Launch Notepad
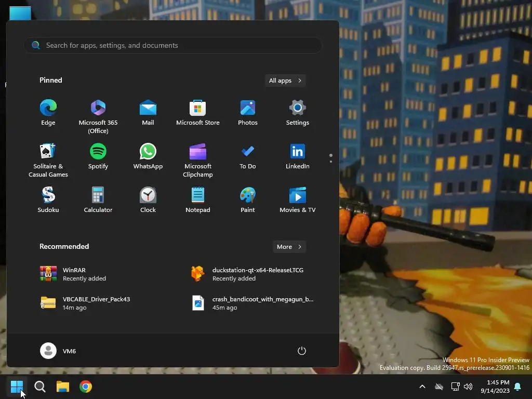The width and height of the screenshot is (532, 399). (x=198, y=200)
